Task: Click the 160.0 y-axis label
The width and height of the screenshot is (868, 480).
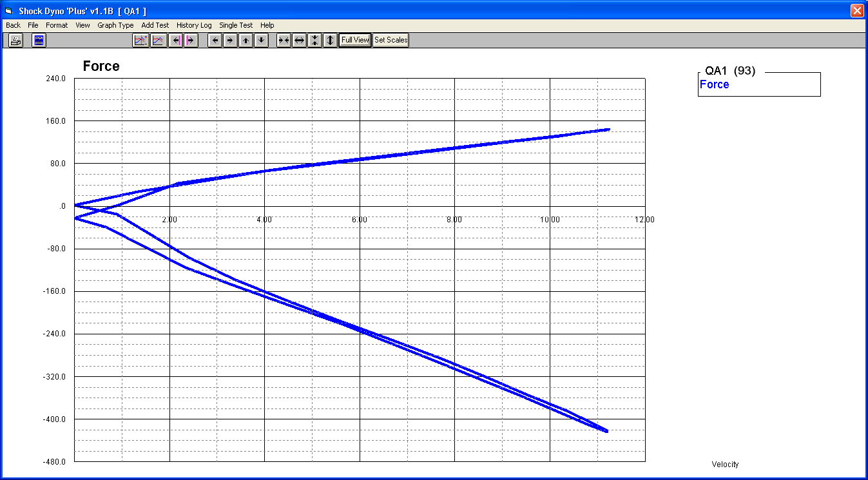Action: 55,121
